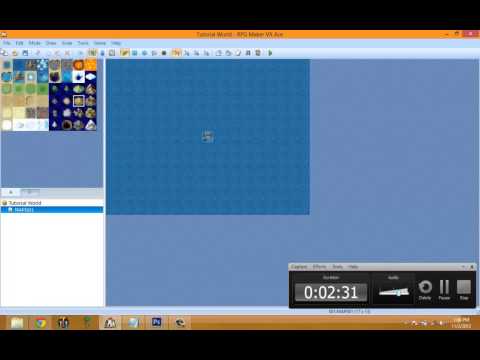Delete using the toolbar X icon

(68, 53)
